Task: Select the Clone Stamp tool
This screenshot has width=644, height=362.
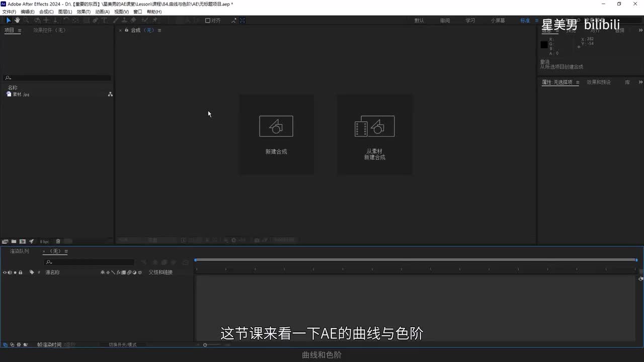Action: pos(124,21)
